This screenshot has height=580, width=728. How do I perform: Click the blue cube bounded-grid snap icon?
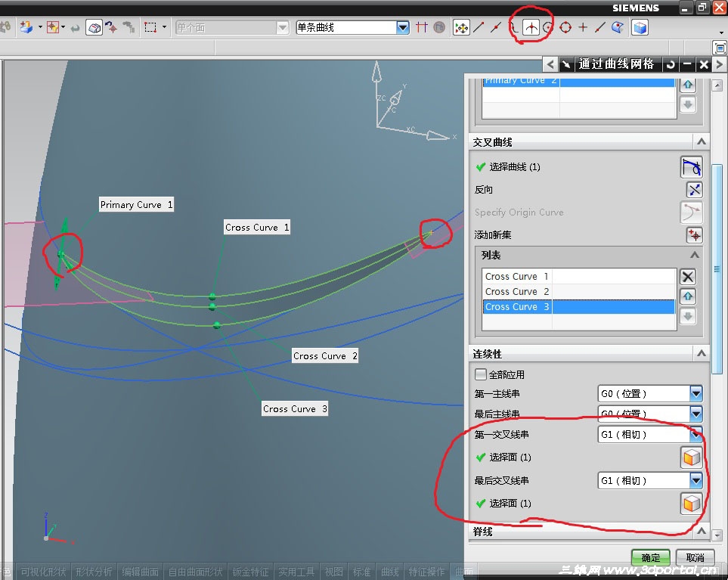[640, 28]
